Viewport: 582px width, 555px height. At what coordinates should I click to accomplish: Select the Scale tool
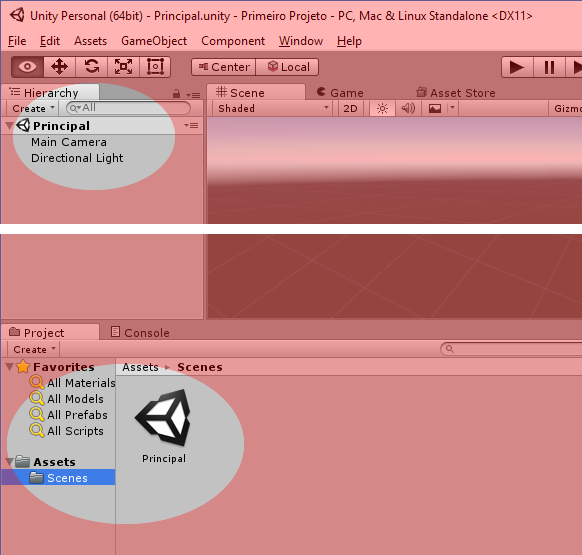[123, 67]
